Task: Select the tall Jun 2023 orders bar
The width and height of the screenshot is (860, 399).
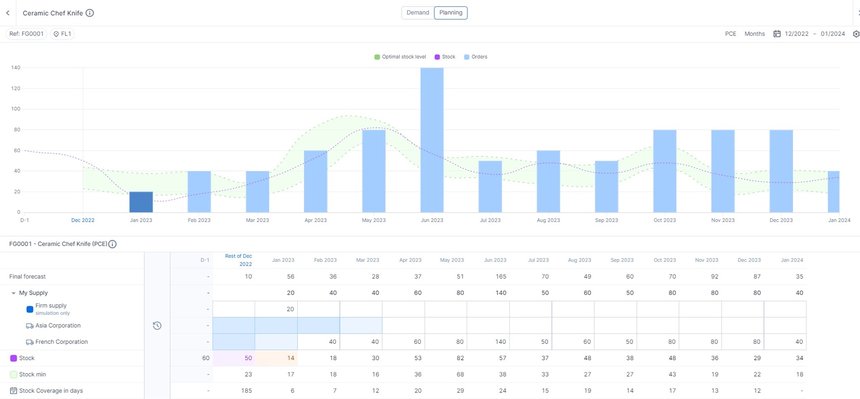Action: (x=432, y=140)
